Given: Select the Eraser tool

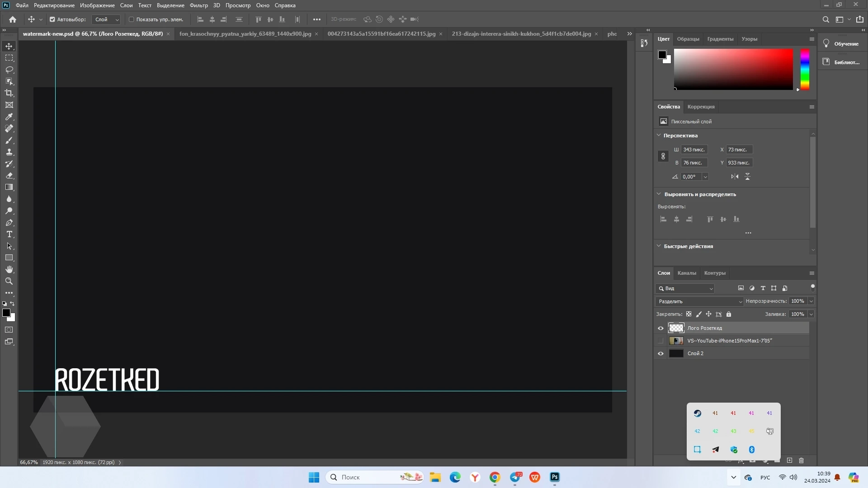Looking at the screenshot, I should click(x=9, y=175).
